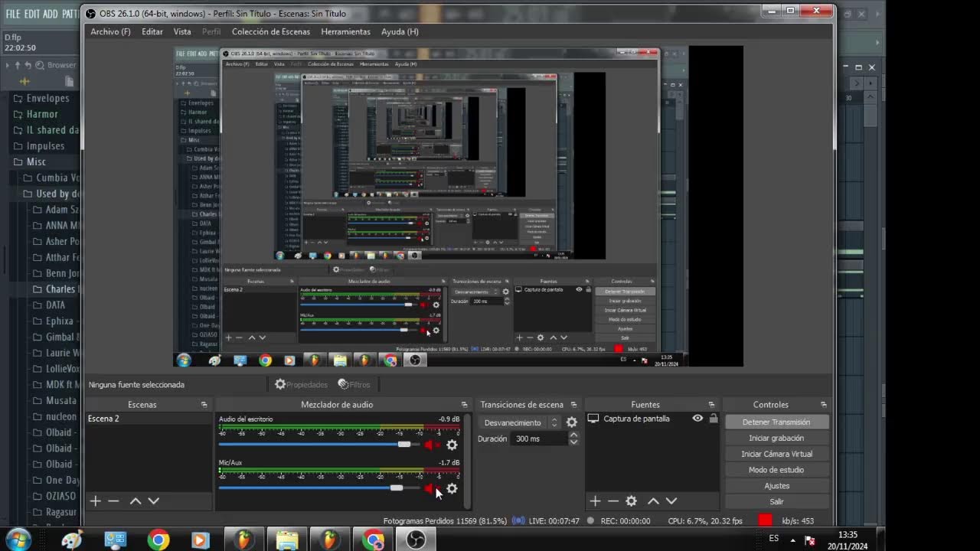
Task: Toggle lock on Captura de pantalla source
Action: click(x=714, y=419)
